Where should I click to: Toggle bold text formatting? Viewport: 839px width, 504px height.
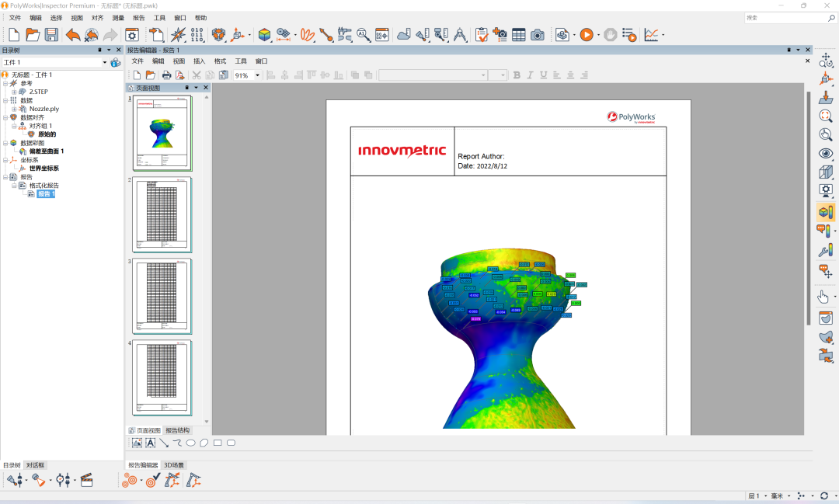click(517, 75)
